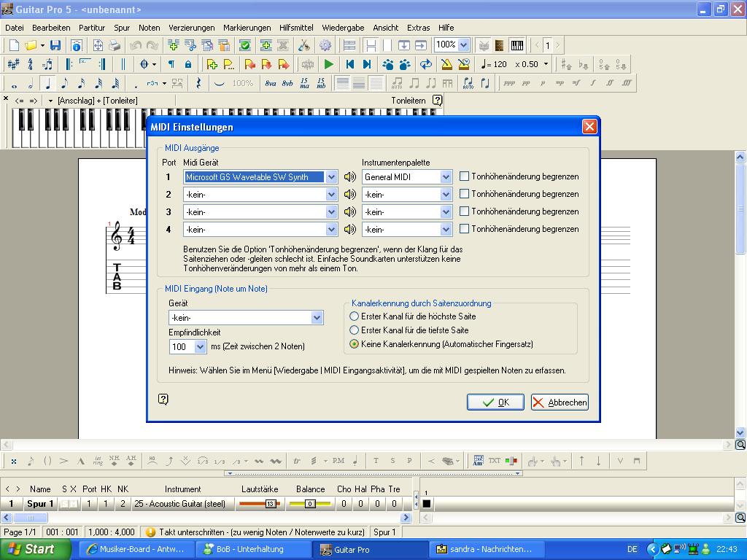
Task: Open the port 3 Midi Gerät dropdown
Action: coord(331,212)
